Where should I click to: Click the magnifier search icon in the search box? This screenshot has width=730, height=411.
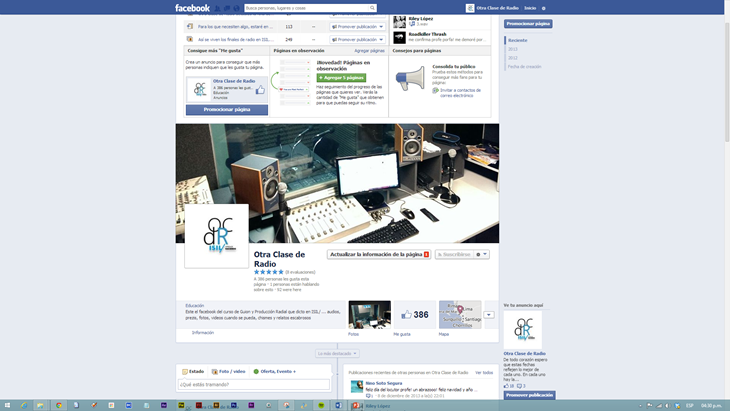[372, 8]
